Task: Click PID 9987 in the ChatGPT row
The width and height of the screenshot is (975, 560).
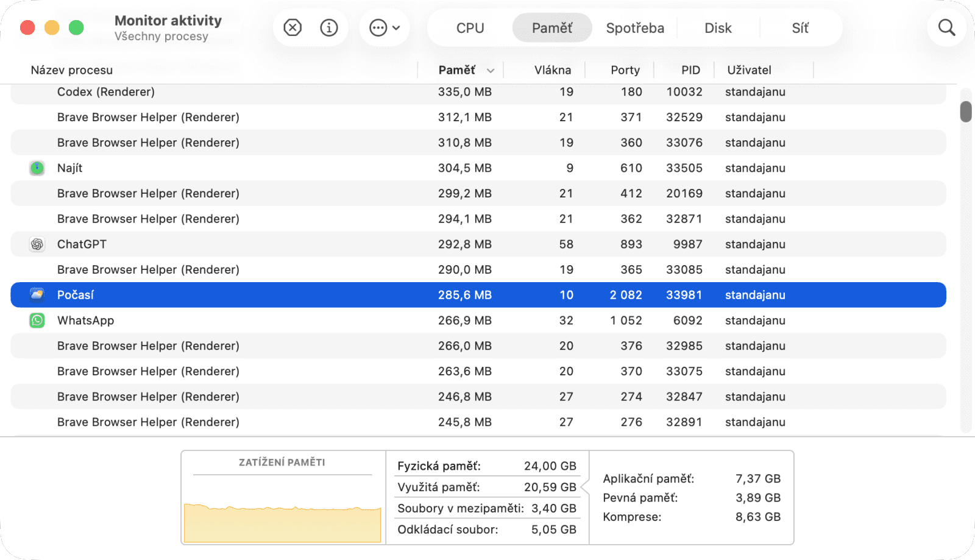Action: click(688, 244)
